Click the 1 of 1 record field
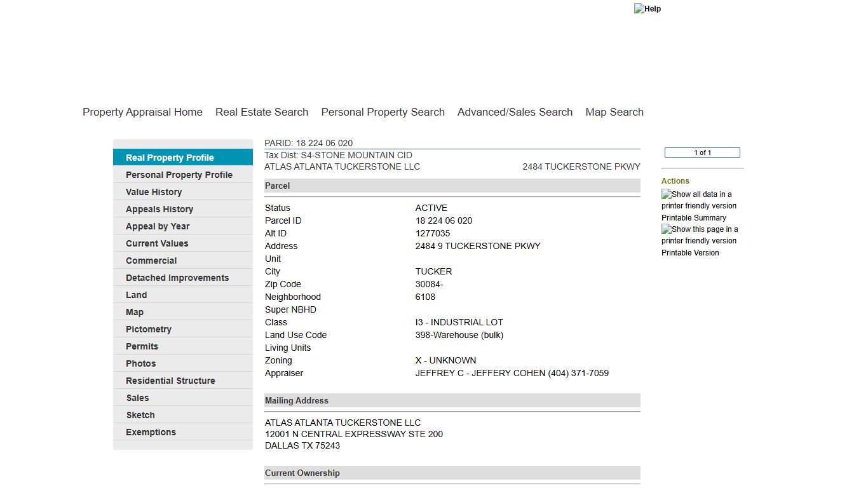This screenshot has height=488, width=868. [x=702, y=152]
